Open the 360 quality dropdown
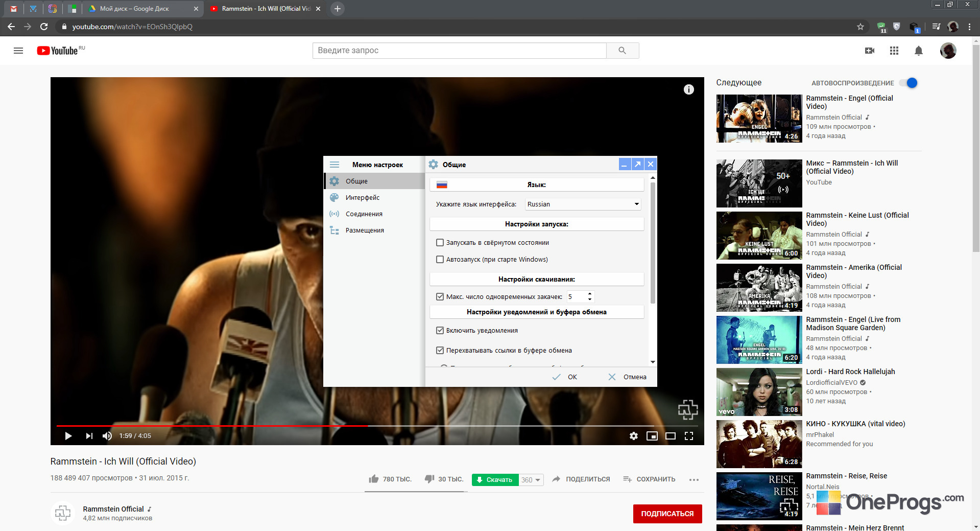The width and height of the screenshot is (980, 531). click(531, 480)
